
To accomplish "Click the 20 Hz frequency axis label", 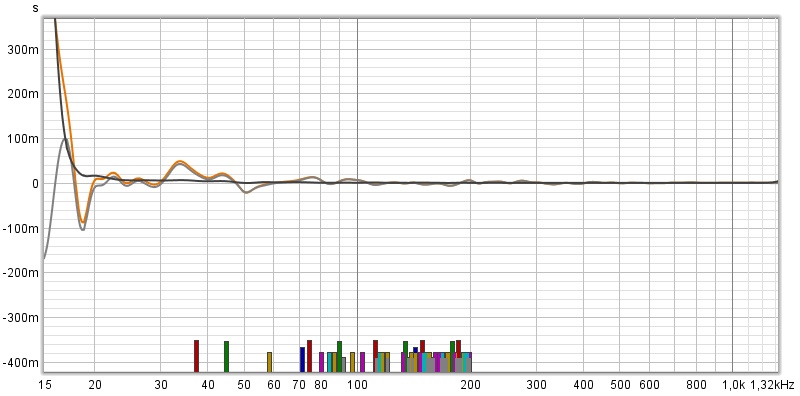I will coord(95,385).
